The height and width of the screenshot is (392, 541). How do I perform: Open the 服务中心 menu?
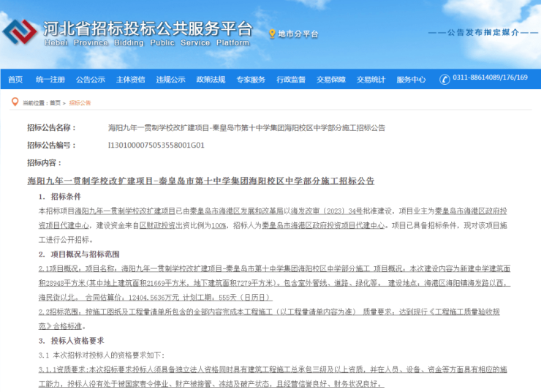[x=411, y=79]
